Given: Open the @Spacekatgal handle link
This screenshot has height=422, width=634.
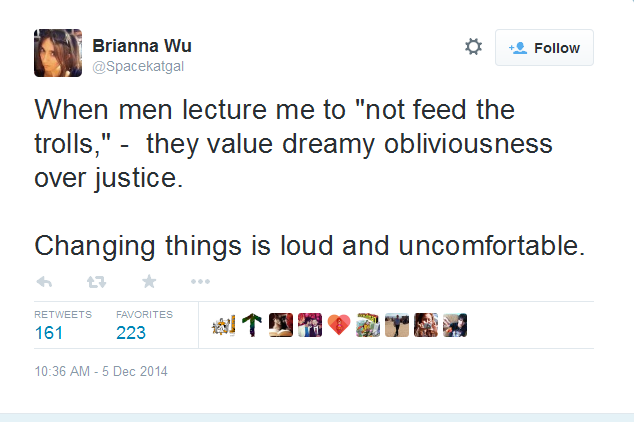Looking at the screenshot, I should click(138, 66).
